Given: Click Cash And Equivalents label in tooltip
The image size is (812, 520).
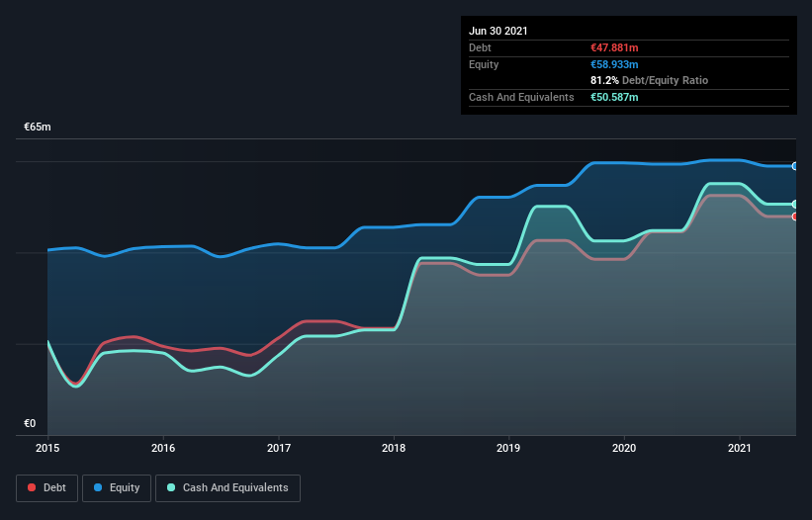Looking at the screenshot, I should (x=521, y=97).
